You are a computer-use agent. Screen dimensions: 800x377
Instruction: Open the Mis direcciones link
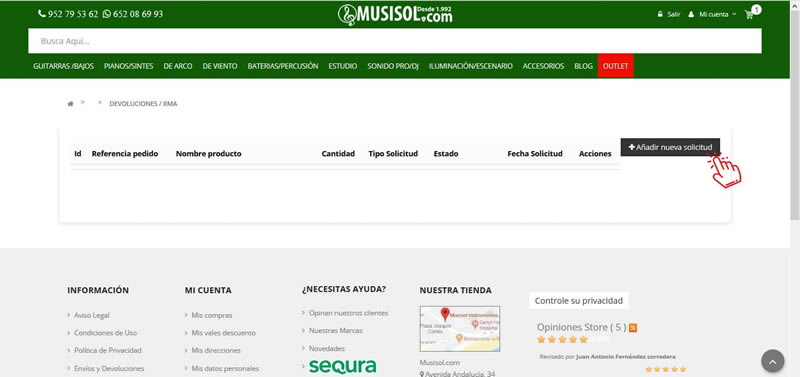click(216, 350)
